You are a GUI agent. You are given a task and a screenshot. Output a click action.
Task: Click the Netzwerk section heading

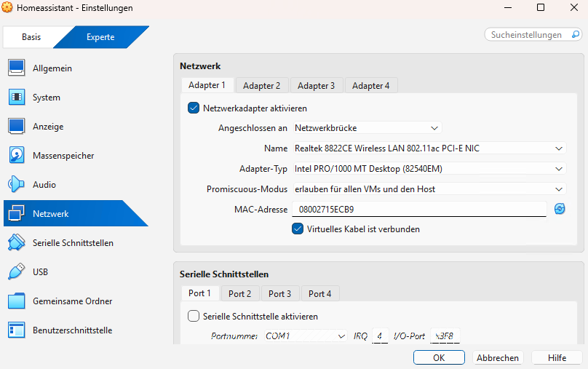tap(200, 66)
